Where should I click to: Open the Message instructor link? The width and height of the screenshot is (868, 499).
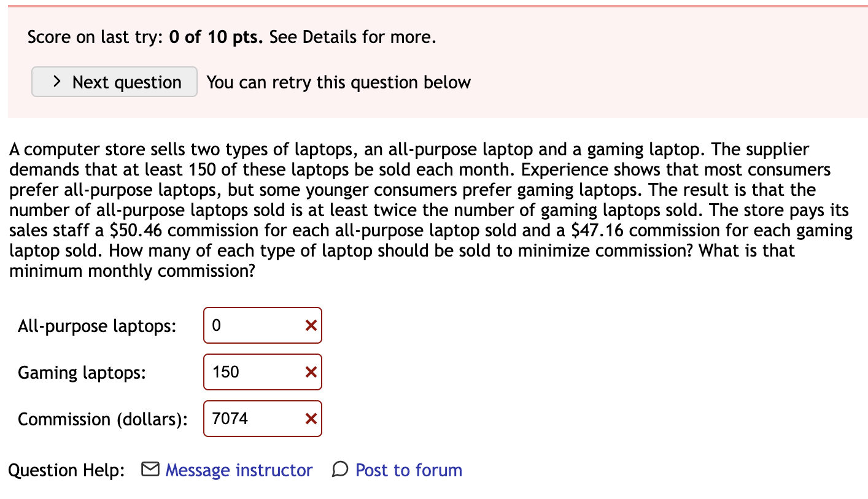click(x=238, y=470)
